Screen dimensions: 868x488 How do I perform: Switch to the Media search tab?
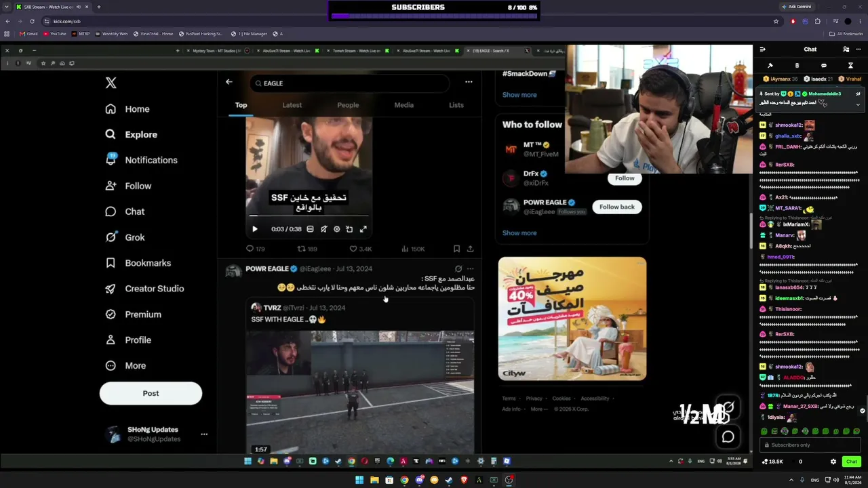pos(403,105)
